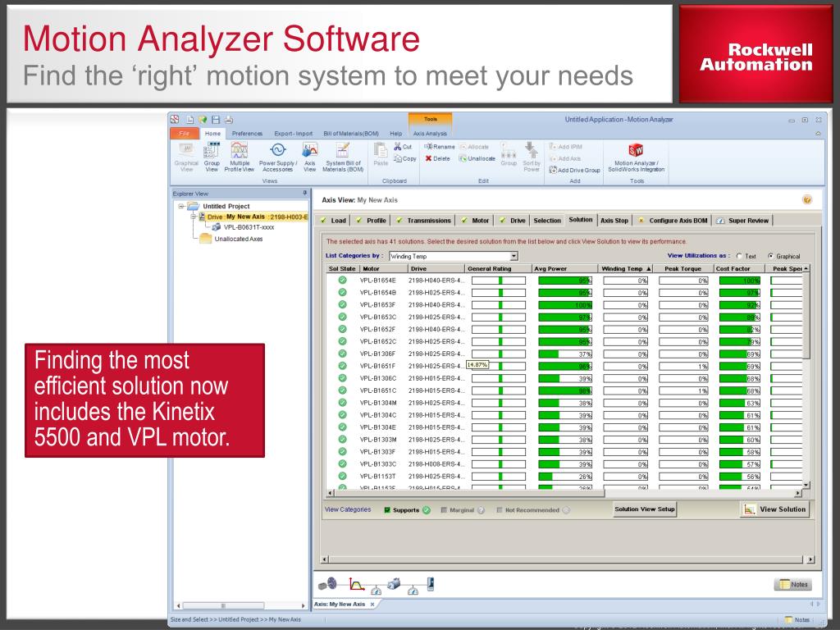Screen dimensions: 840x630
Task: Open the List Categories by dropdown
Action: (x=514, y=256)
